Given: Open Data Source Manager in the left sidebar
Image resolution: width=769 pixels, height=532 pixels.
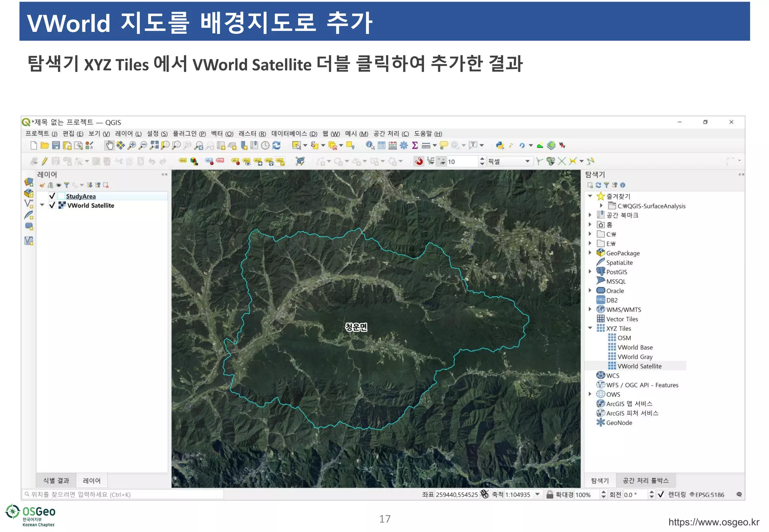Looking at the screenshot, I should 29,182.
